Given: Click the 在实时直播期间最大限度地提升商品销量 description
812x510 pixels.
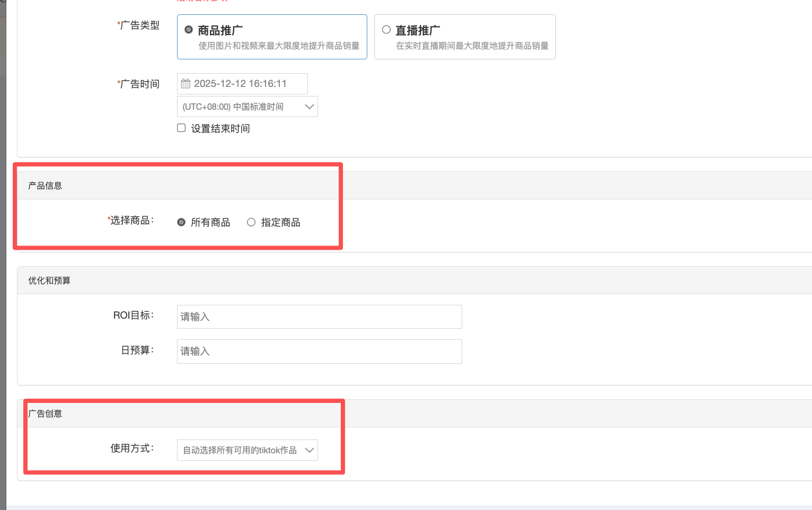Looking at the screenshot, I should (x=472, y=46).
